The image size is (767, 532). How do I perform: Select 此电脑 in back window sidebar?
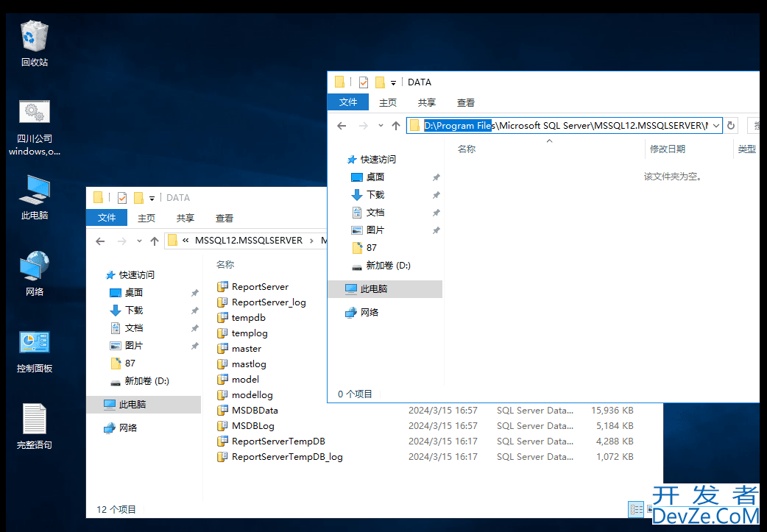point(144,405)
